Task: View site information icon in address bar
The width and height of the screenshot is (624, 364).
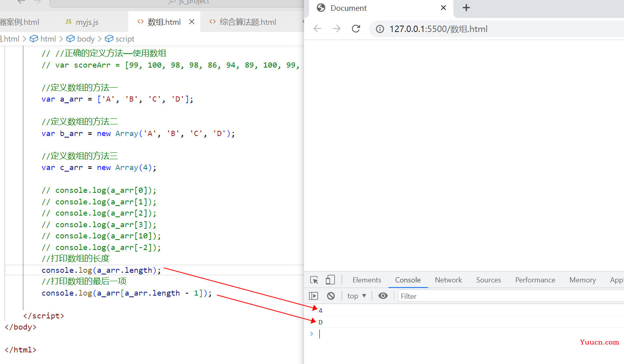Action: 380,29
